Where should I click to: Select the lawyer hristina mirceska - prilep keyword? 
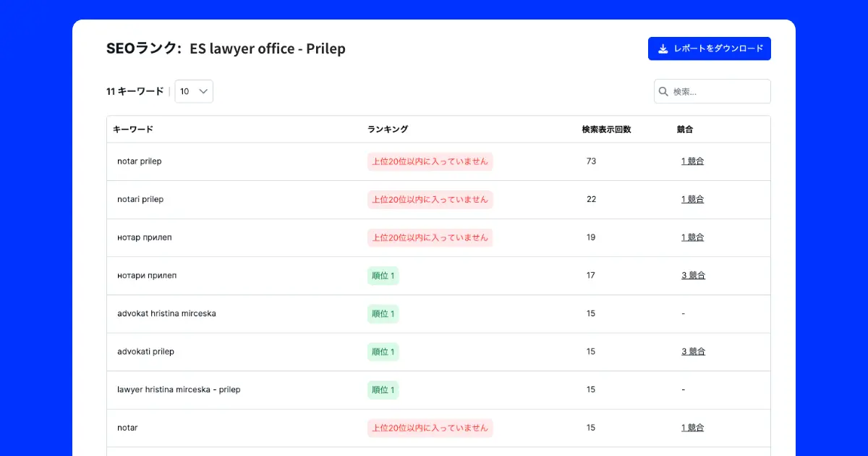179,389
